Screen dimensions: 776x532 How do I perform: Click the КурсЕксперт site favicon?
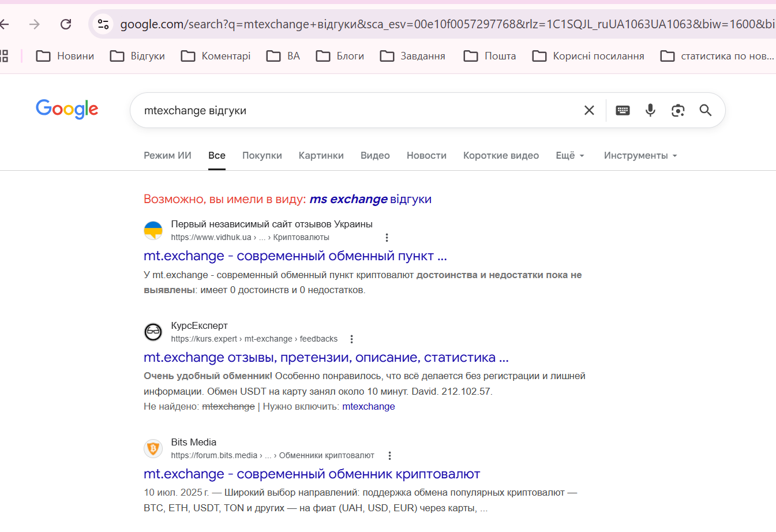153,332
